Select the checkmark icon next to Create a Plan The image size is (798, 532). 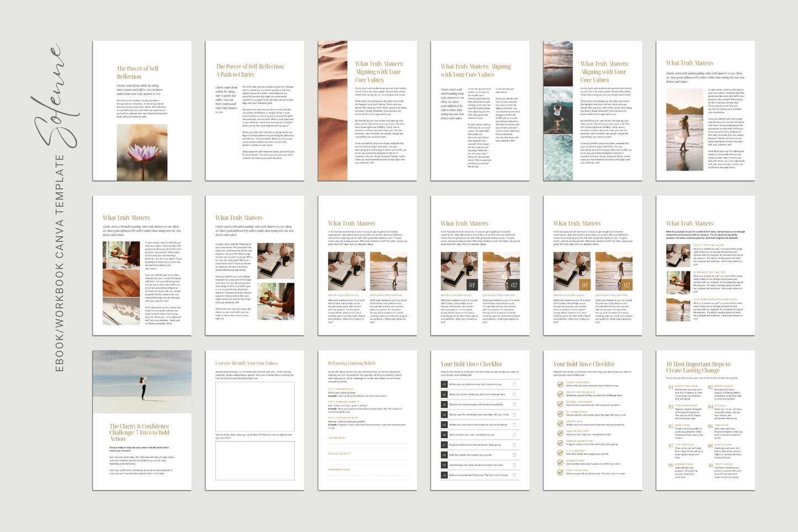coord(560,423)
